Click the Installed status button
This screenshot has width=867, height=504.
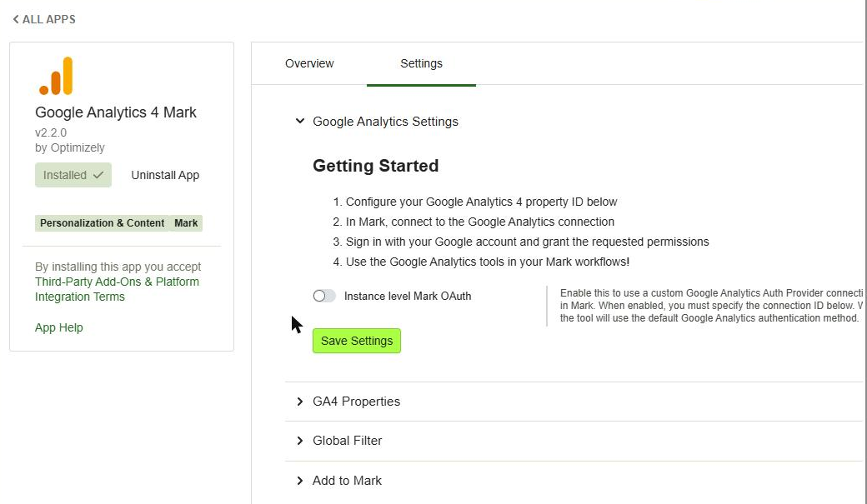(x=73, y=175)
